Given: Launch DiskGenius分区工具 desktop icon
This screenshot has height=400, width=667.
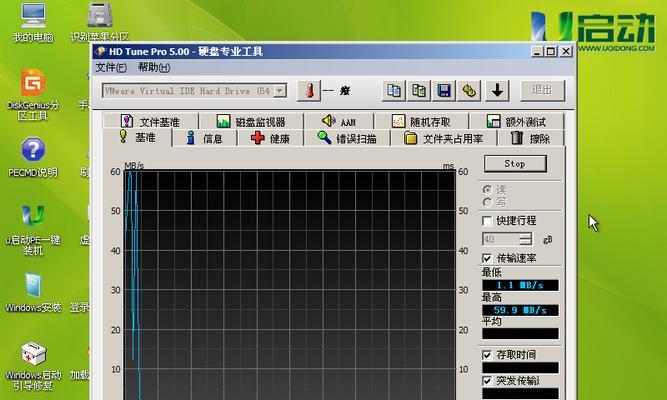Looking at the screenshot, I should [33, 94].
